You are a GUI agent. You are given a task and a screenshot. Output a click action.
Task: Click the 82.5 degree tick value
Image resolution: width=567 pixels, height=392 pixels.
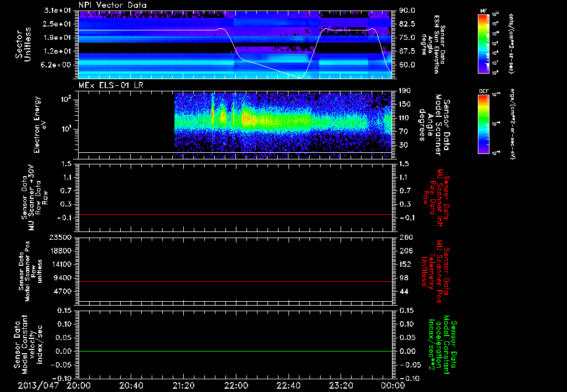pos(407,24)
